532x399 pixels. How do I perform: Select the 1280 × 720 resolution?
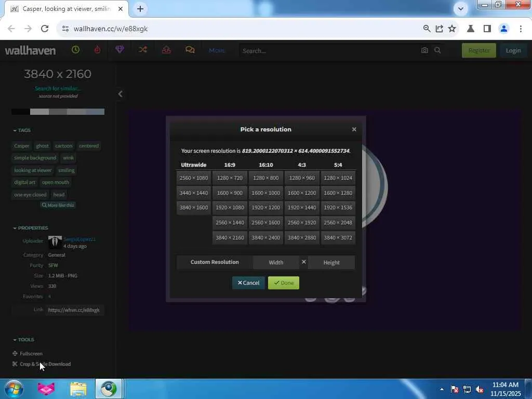(x=230, y=178)
